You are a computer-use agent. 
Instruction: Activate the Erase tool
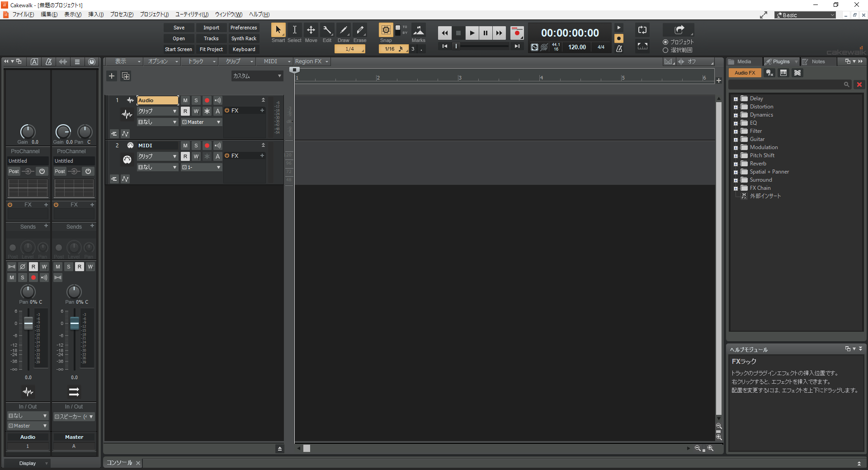pos(360,30)
